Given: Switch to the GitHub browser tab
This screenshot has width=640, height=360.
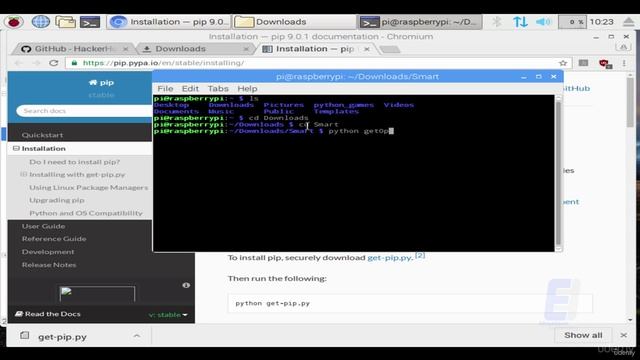Looking at the screenshot, I should click(73, 49).
